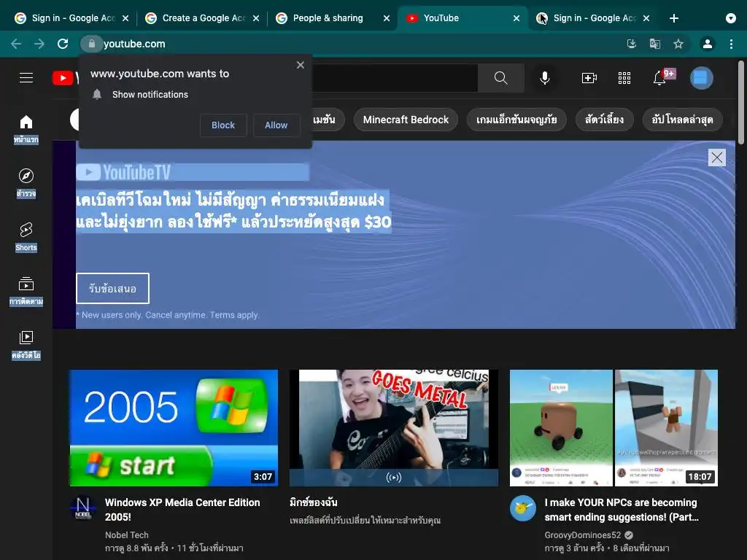
Task: Go forward with the browser forward arrow
Action: [x=39, y=44]
